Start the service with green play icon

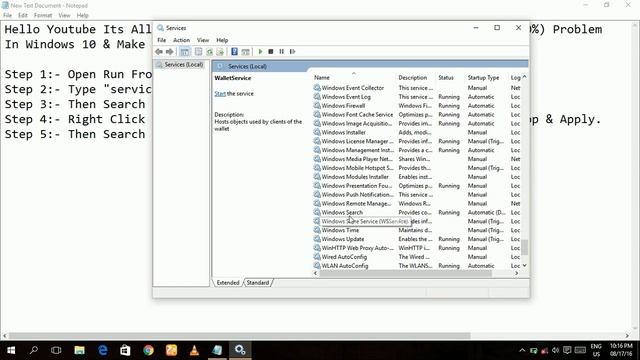(260, 52)
